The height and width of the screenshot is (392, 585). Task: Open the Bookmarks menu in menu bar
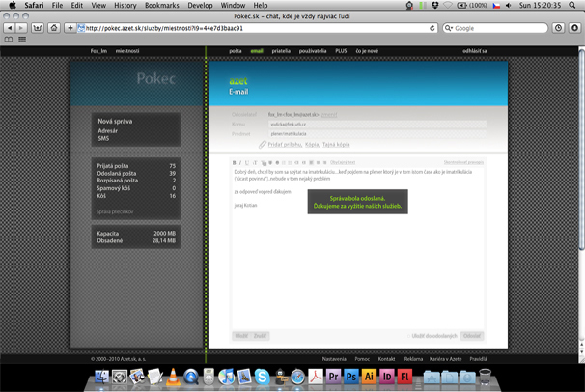(x=161, y=5)
